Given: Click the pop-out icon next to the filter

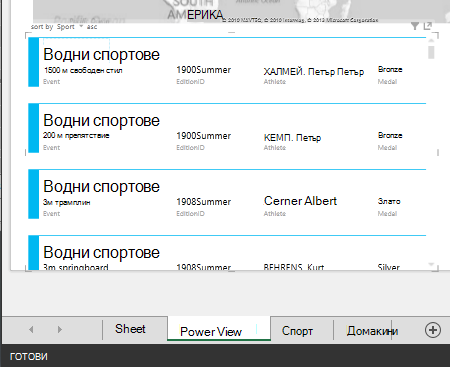Looking at the screenshot, I should (428, 26).
